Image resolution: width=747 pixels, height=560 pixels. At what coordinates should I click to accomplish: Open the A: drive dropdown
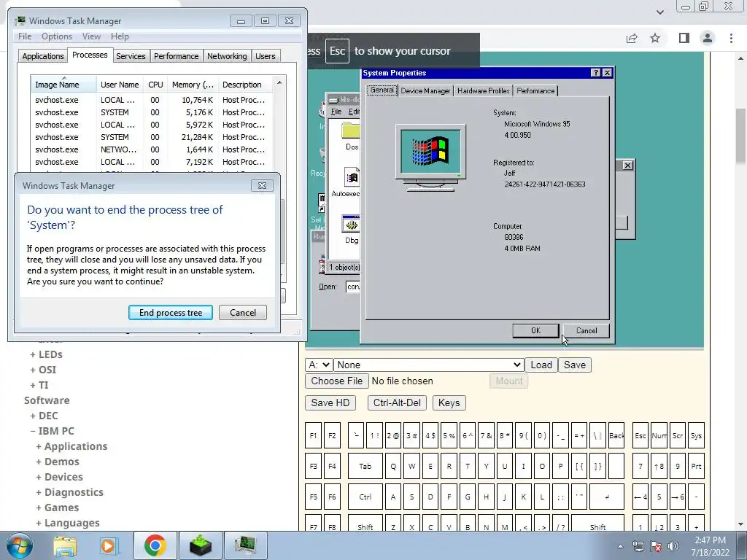tap(319, 365)
